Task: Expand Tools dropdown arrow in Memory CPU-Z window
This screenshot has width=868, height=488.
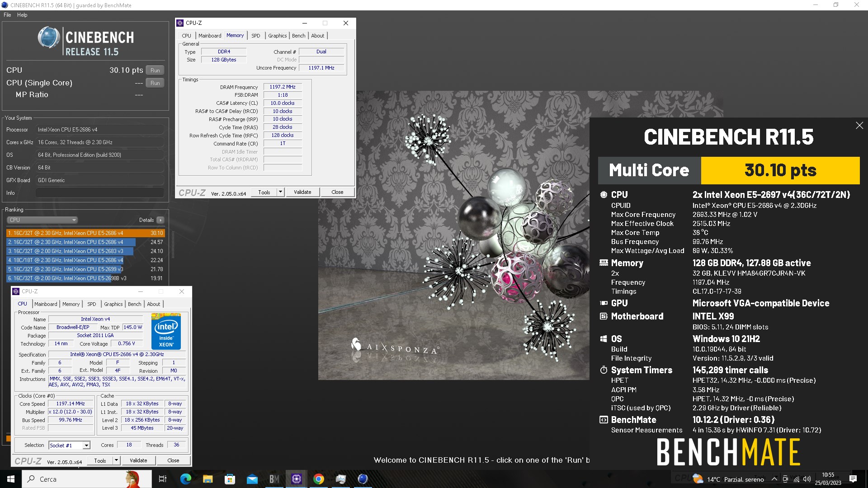Action: pos(280,192)
